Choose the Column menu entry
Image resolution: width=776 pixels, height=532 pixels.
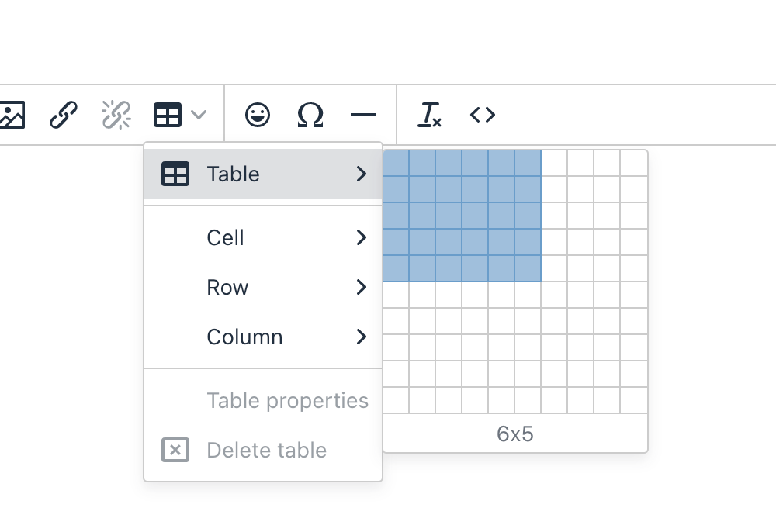tap(244, 337)
